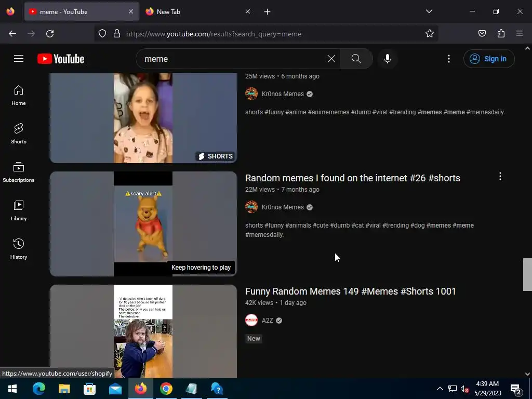
Task: Click the muted volume tray icon
Action: click(464, 389)
